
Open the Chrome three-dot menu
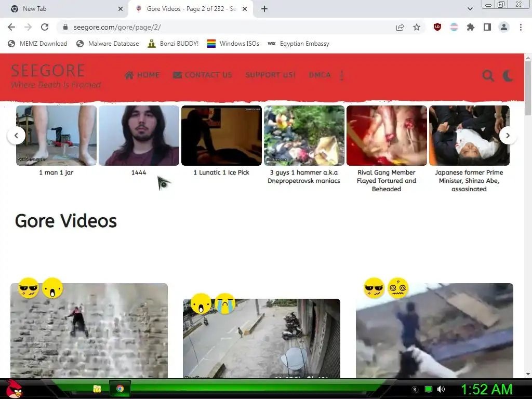pos(521,27)
